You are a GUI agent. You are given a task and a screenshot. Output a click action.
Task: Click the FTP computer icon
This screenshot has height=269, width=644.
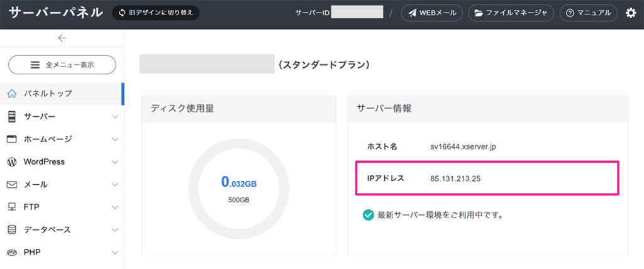click(x=11, y=207)
